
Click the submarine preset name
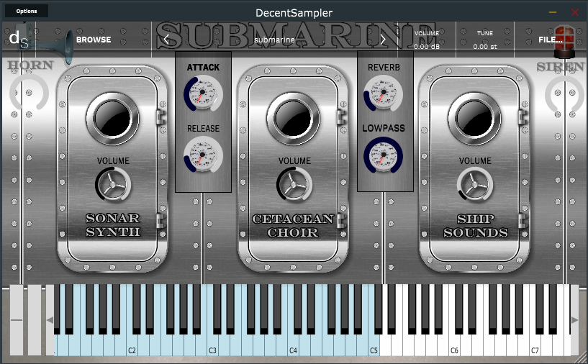coord(274,40)
